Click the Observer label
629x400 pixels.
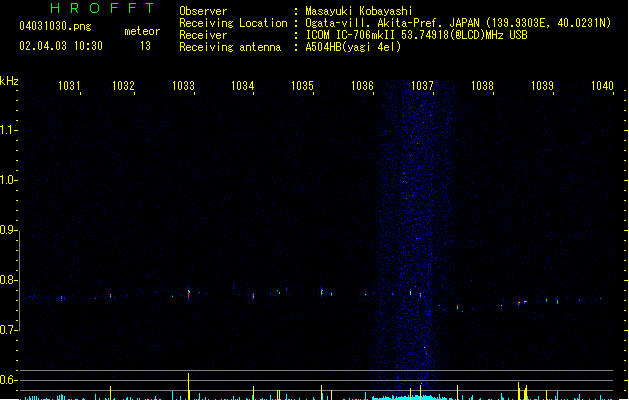203,11
